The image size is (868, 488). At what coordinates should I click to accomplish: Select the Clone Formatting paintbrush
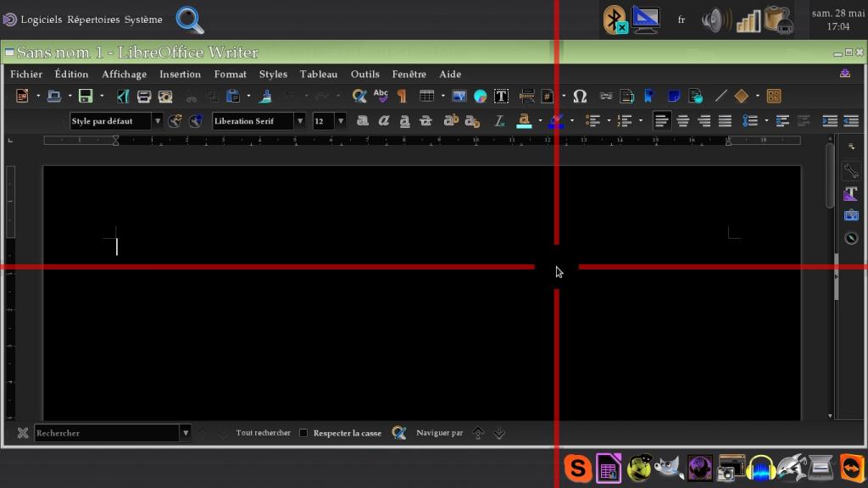point(265,97)
